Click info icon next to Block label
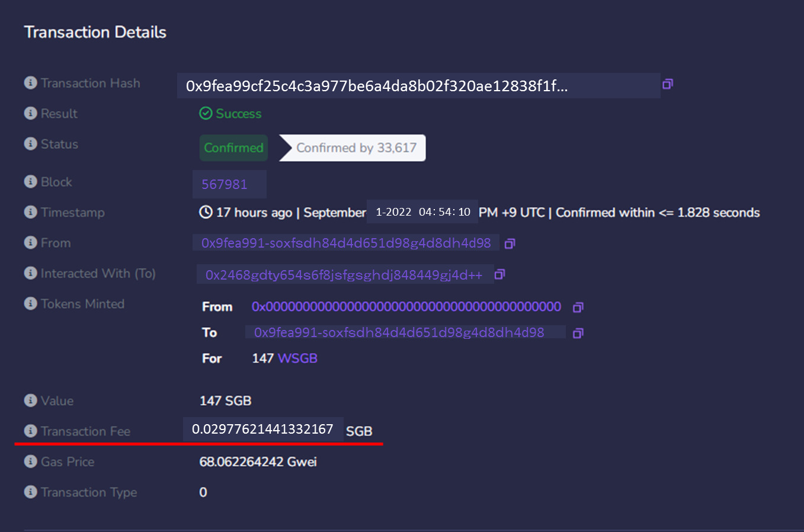 click(x=30, y=182)
